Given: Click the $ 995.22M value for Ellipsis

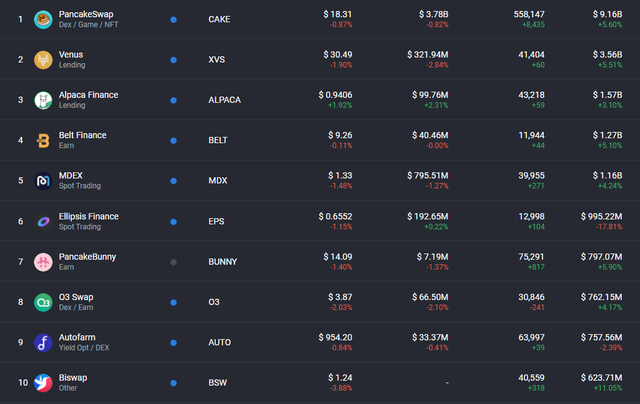Looking at the screenshot, I should coord(601,216).
